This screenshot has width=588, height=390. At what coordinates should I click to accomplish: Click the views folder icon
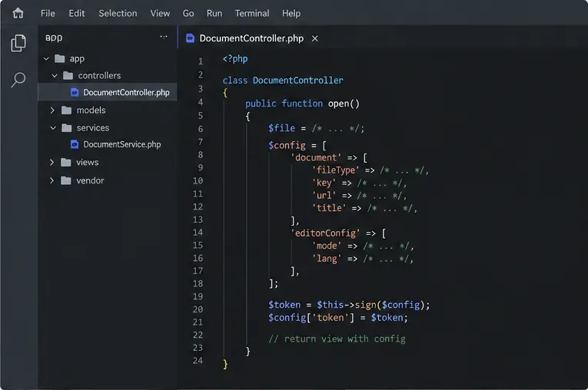pos(66,162)
